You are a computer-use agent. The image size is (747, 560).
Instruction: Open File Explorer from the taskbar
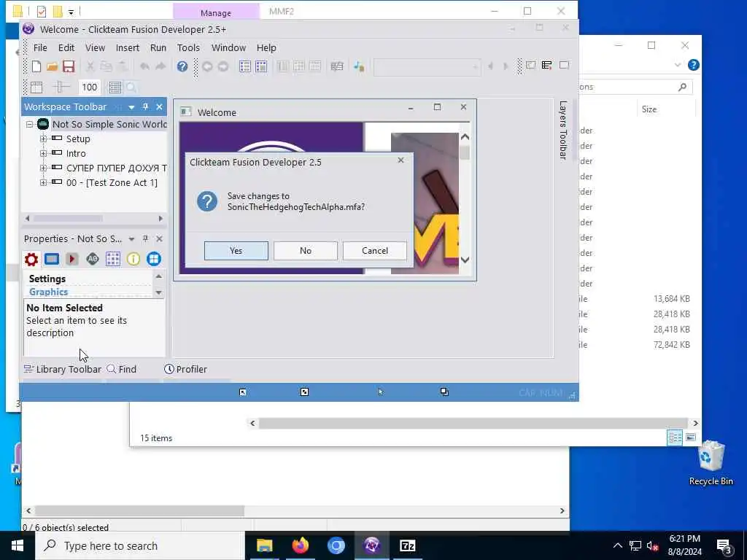(x=264, y=545)
